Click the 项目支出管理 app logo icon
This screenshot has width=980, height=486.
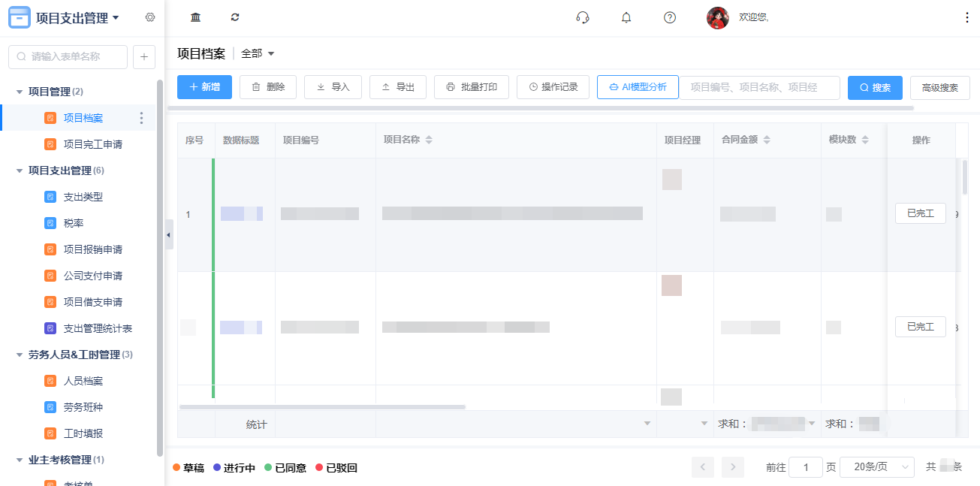(19, 17)
